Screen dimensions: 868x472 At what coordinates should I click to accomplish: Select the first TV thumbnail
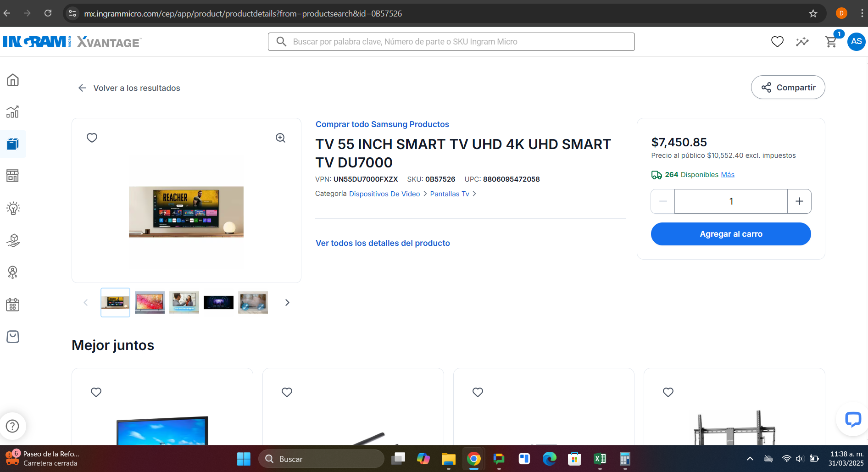point(115,302)
